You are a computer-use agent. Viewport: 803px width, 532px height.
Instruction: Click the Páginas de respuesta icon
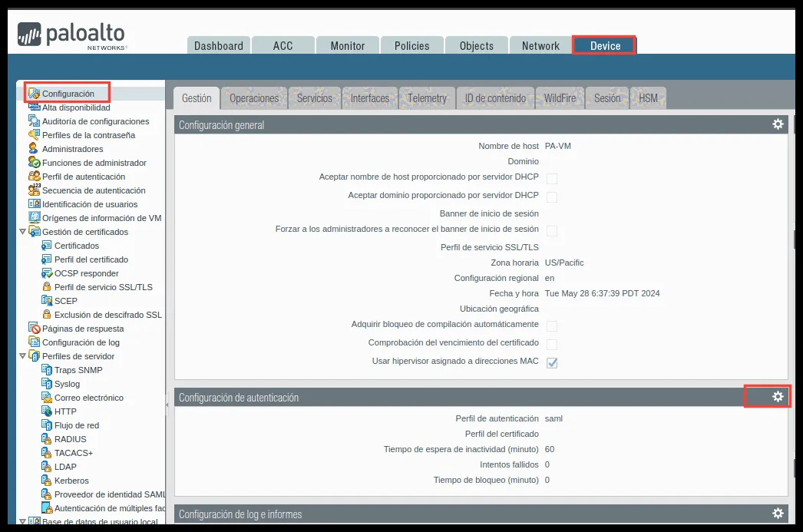pos(35,329)
